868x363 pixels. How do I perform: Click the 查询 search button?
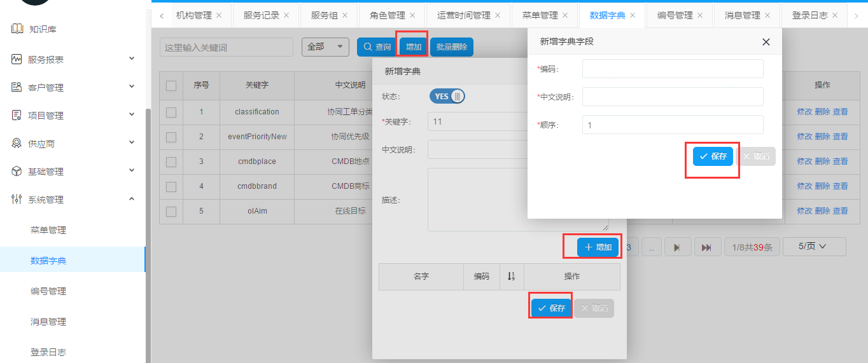pyautogui.click(x=377, y=47)
